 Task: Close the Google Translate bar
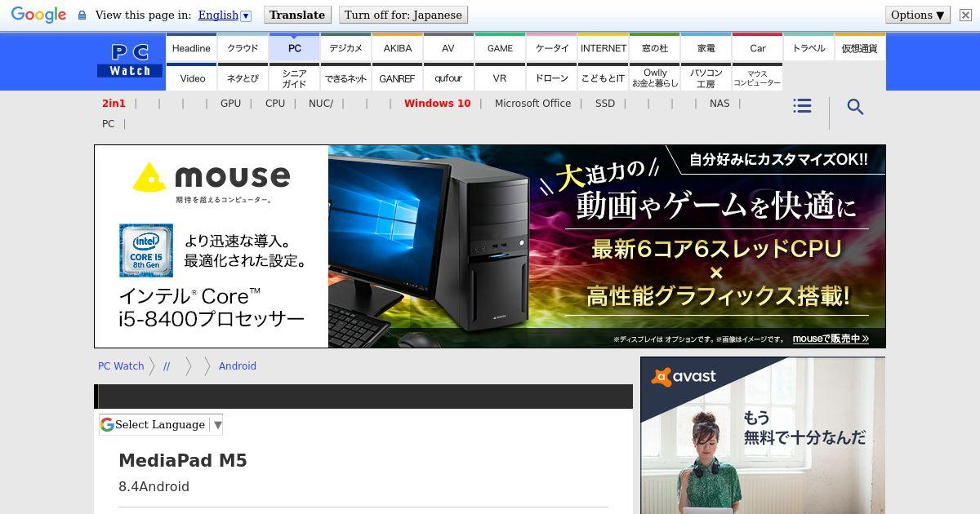(965, 15)
